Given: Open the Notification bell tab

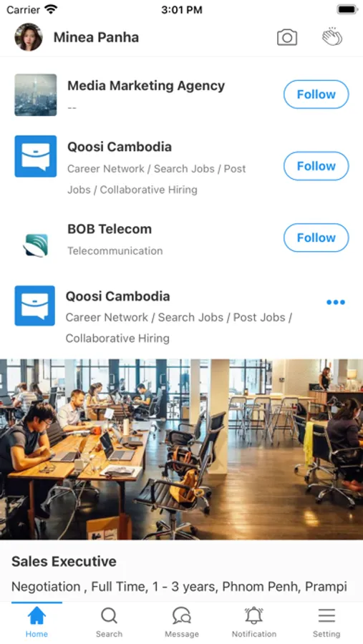Looking at the screenshot, I should (x=254, y=622).
